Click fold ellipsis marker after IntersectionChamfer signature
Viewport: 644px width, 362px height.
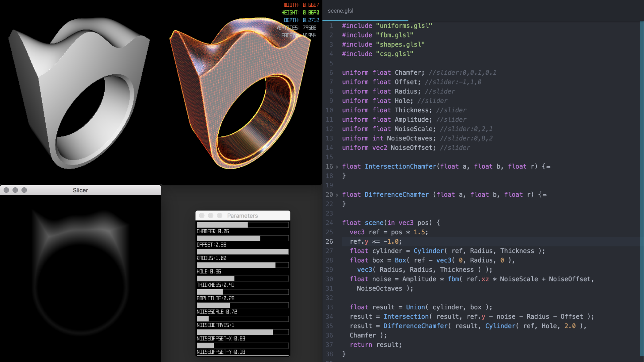[548, 167]
